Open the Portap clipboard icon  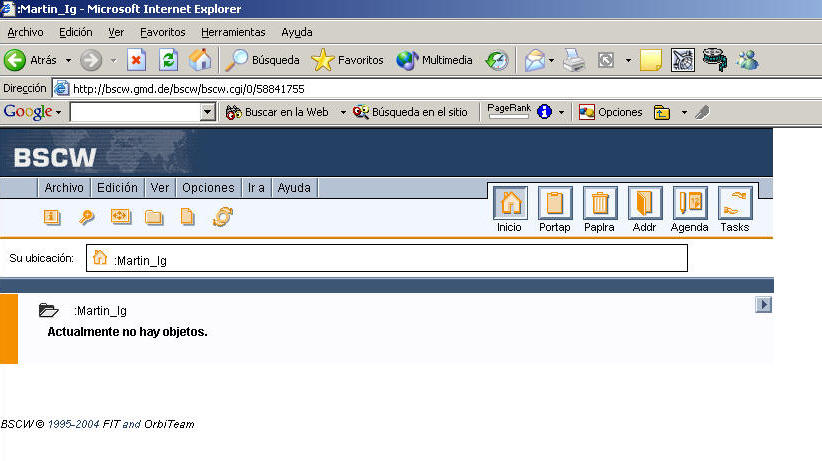pos(555,204)
